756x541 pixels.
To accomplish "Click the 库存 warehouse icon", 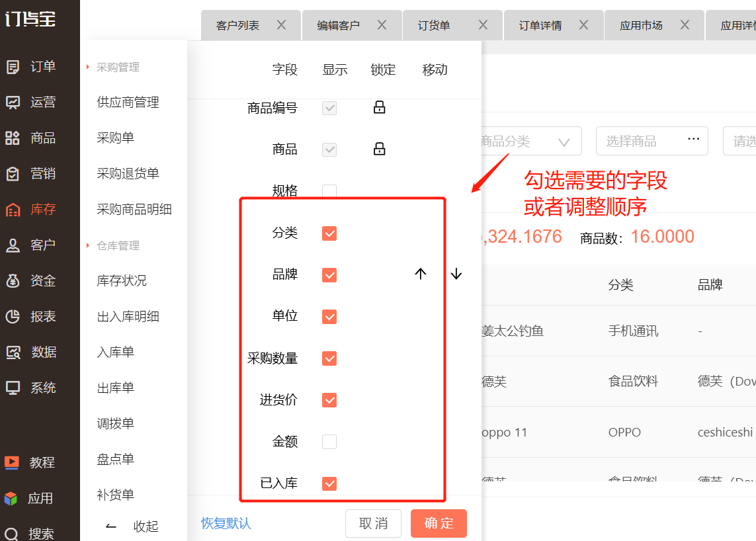I will point(13,210).
